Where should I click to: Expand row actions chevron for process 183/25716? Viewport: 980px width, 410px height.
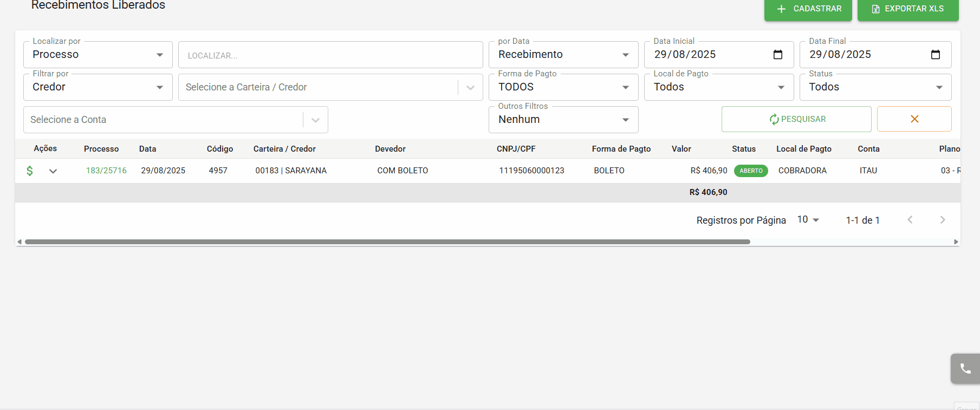[53, 171]
